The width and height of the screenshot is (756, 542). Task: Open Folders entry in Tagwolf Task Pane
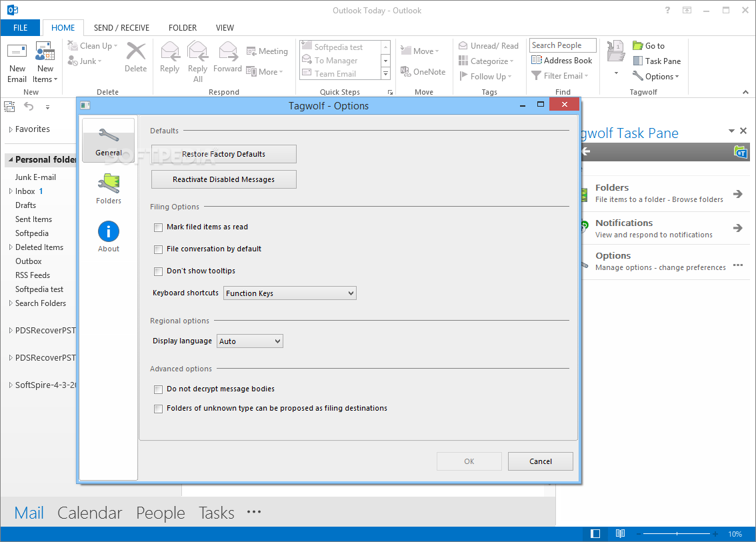[x=665, y=193]
